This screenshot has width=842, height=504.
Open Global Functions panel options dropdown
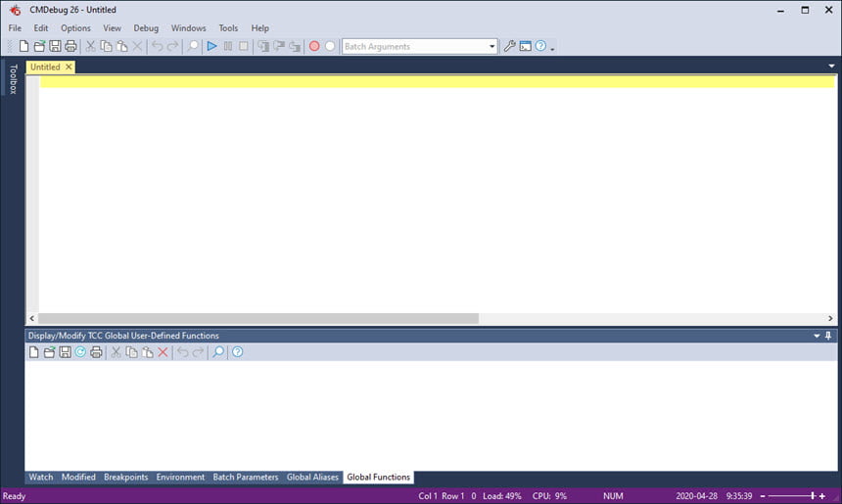pyautogui.click(x=817, y=336)
